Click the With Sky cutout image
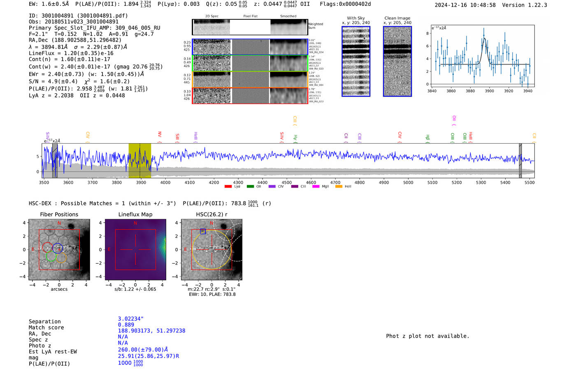The image size is (576, 392). [356, 61]
